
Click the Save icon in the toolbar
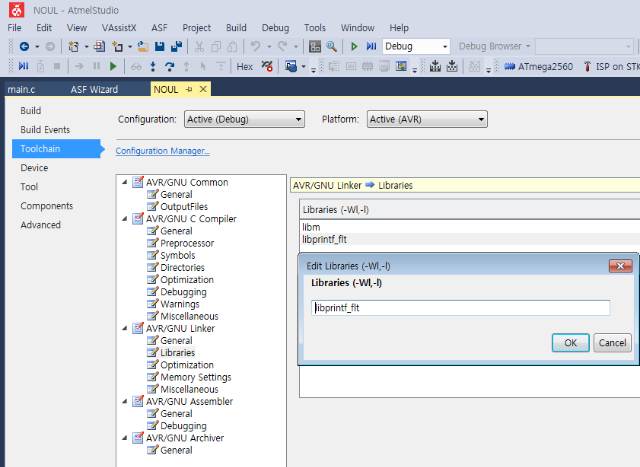point(160,46)
